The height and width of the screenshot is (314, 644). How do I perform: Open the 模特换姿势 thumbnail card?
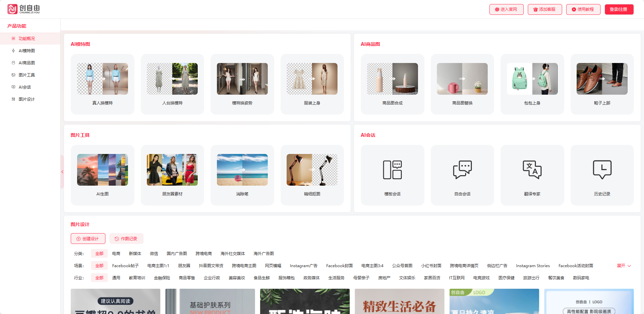(x=242, y=84)
